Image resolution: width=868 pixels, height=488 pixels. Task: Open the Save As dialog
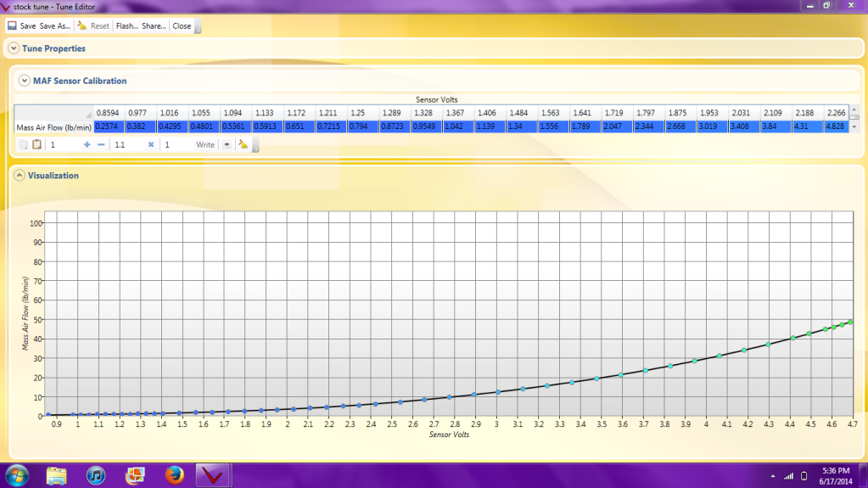coord(55,26)
